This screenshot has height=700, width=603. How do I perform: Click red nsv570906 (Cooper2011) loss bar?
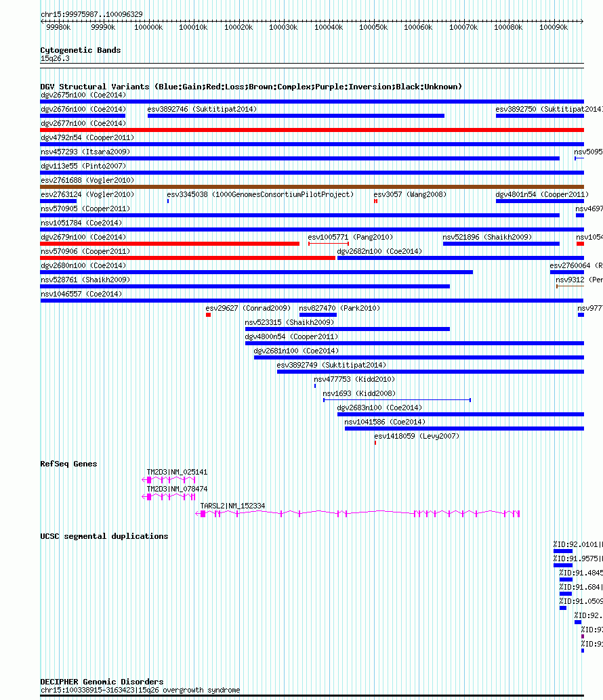188,258
